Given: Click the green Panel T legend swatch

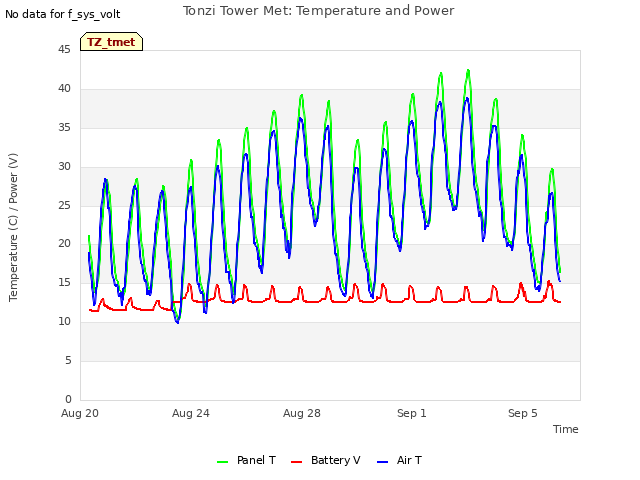Looking at the screenshot, I should coord(222,462).
